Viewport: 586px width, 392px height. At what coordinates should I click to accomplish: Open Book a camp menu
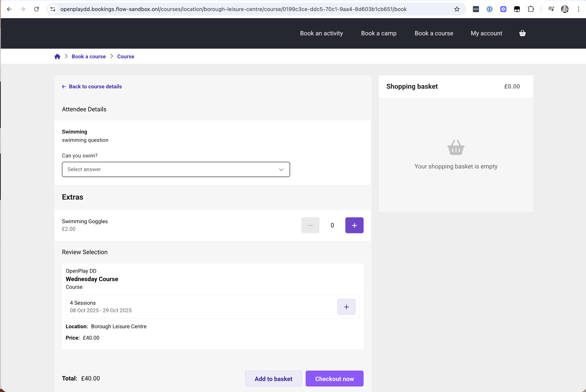point(379,33)
